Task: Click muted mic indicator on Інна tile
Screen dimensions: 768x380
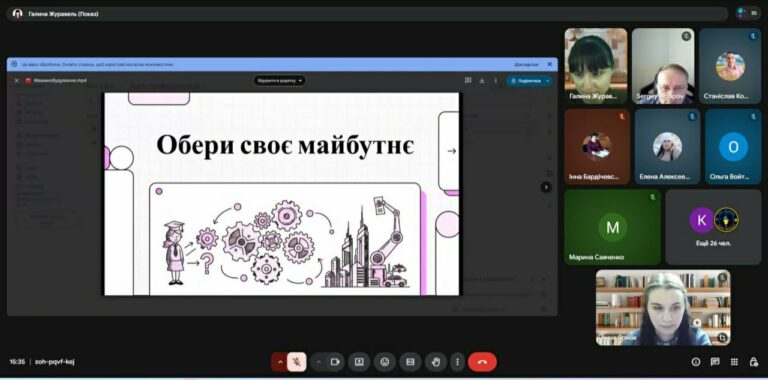Action: pos(622,117)
